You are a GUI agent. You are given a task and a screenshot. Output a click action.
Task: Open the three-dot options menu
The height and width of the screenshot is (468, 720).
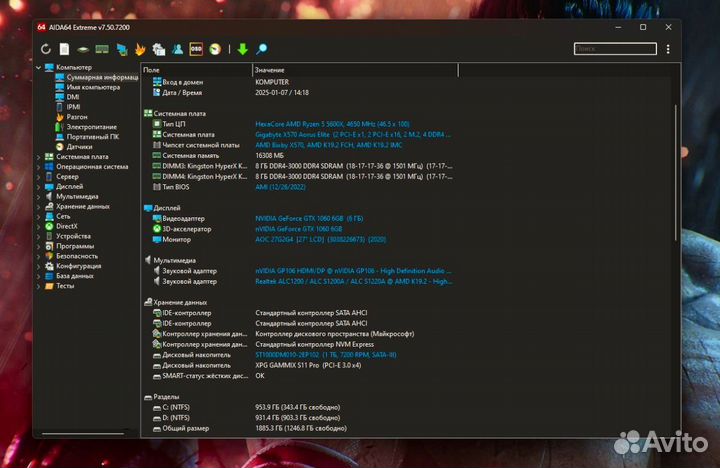pos(668,49)
